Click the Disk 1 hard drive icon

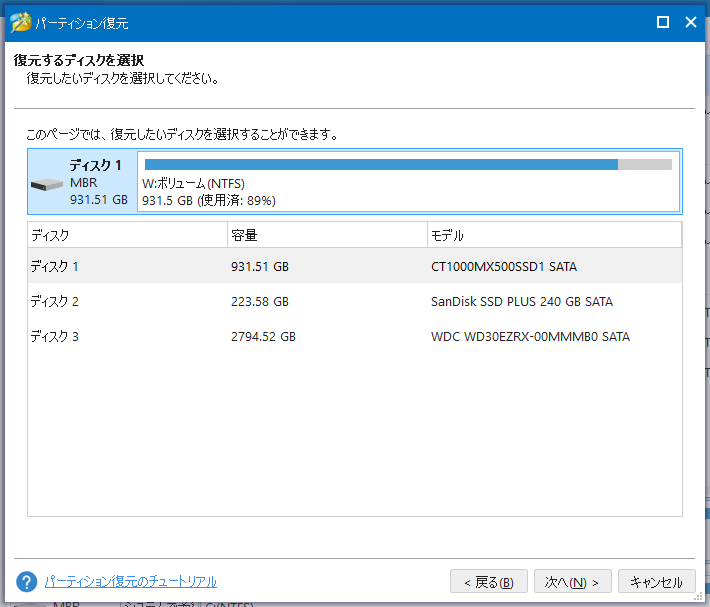46,185
